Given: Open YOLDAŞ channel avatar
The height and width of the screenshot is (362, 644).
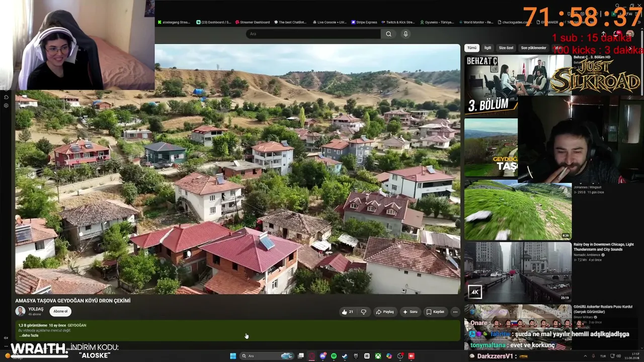Looking at the screenshot, I should pyautogui.click(x=21, y=311).
